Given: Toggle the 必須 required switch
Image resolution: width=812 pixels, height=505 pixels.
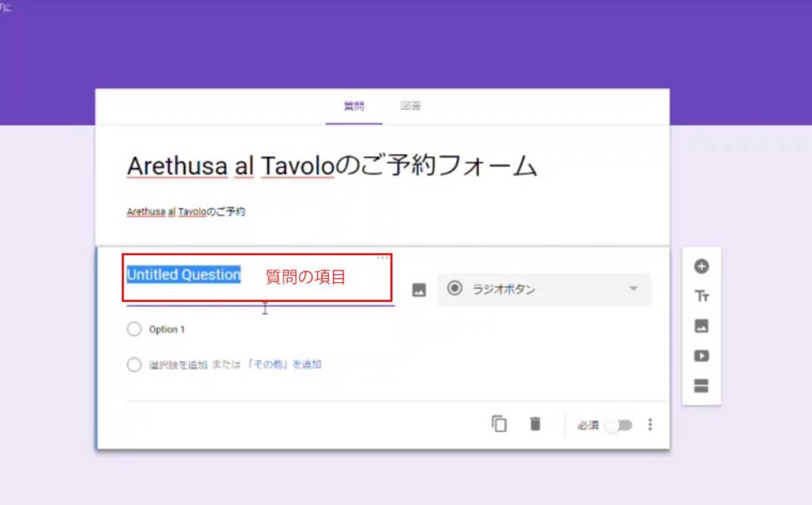Looking at the screenshot, I should (x=619, y=425).
